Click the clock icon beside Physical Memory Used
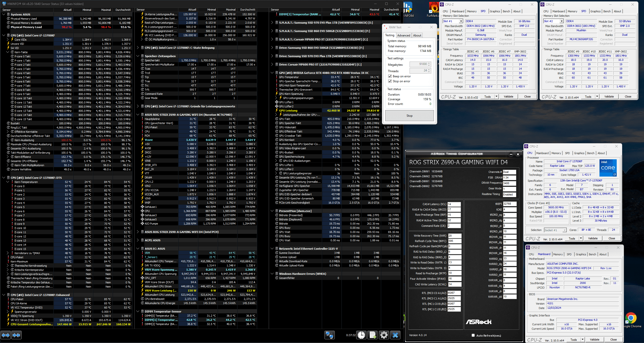644x343 pixels. click(8, 19)
